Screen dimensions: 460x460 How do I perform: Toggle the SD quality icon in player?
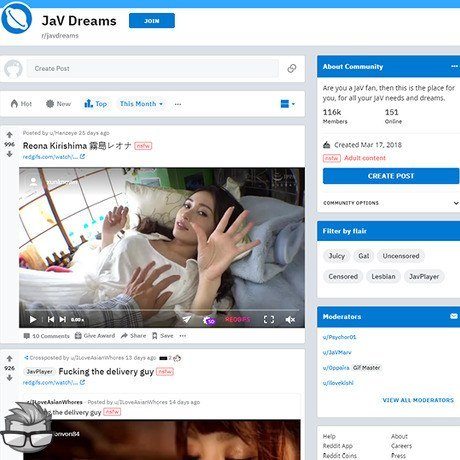[x=209, y=320]
